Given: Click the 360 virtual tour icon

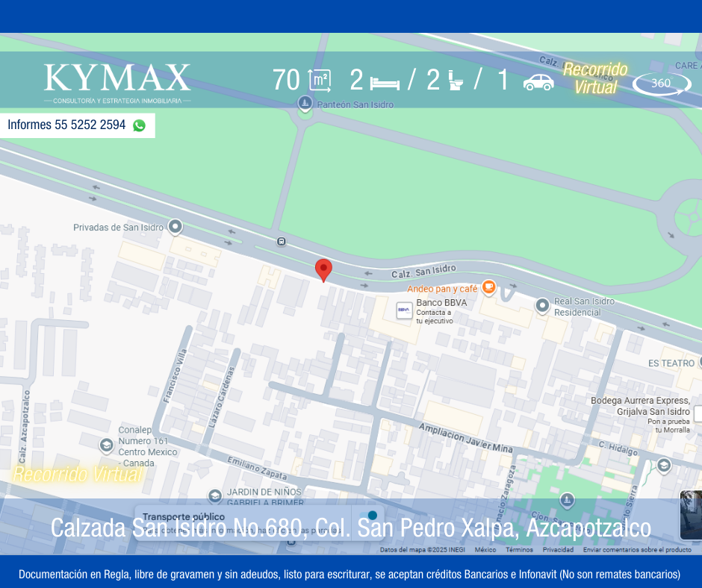Looking at the screenshot, I should [x=662, y=84].
